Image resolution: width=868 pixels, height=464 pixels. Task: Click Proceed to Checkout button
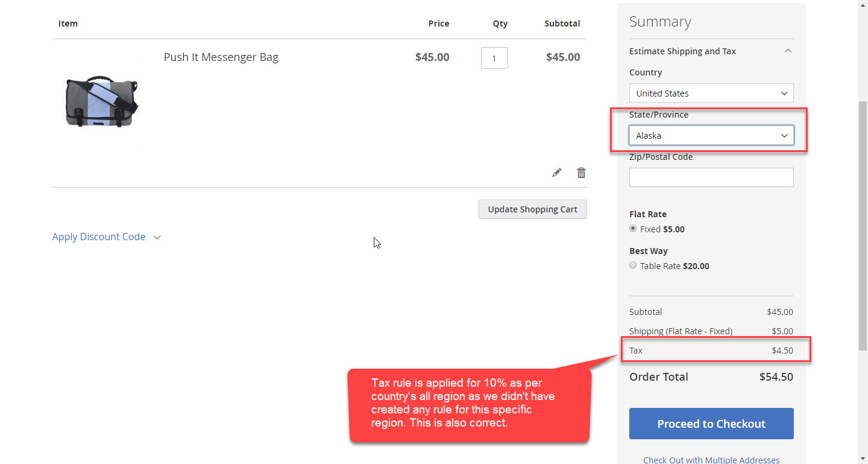711,424
